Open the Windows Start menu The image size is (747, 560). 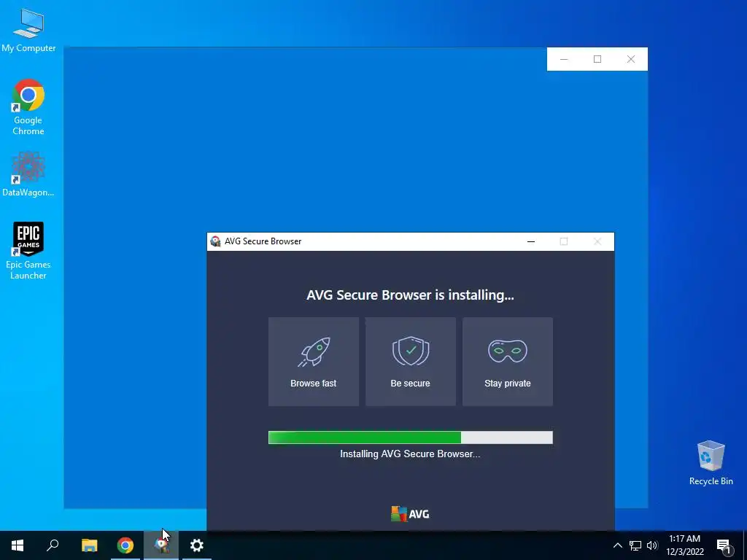pyautogui.click(x=18, y=545)
